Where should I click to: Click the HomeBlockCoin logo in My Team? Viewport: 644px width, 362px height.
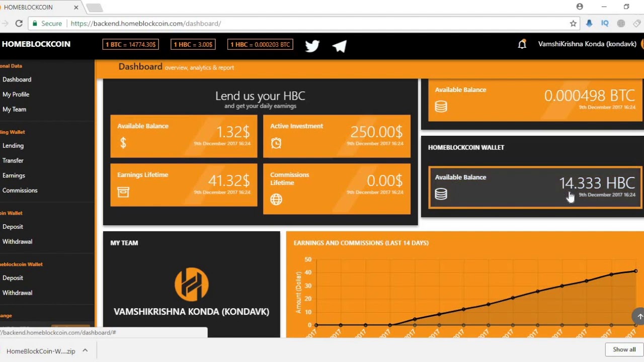point(192,284)
